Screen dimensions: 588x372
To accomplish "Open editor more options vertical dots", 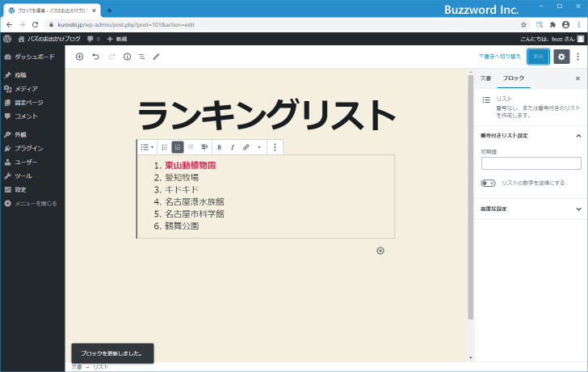I will tap(577, 57).
